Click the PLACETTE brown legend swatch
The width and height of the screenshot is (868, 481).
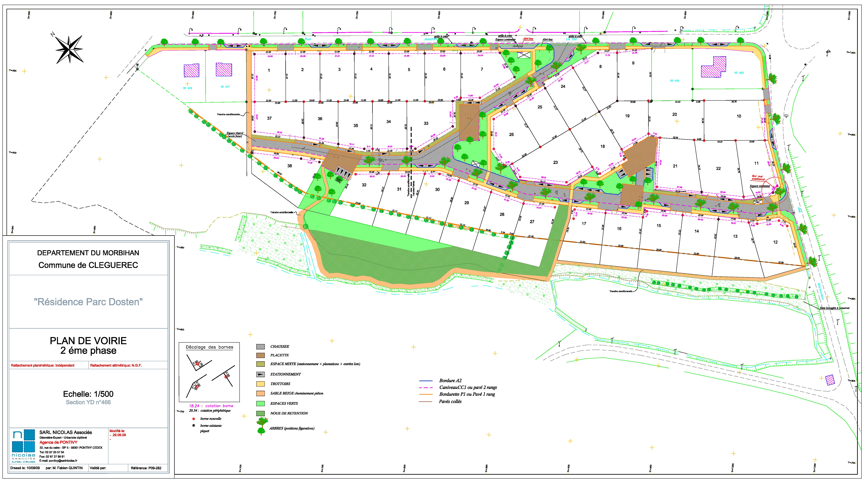pos(261,355)
